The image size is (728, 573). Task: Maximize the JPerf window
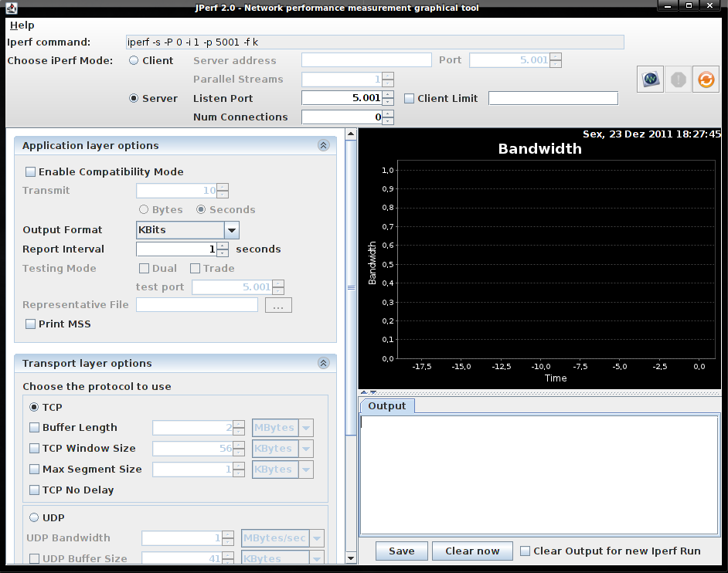coord(689,5)
